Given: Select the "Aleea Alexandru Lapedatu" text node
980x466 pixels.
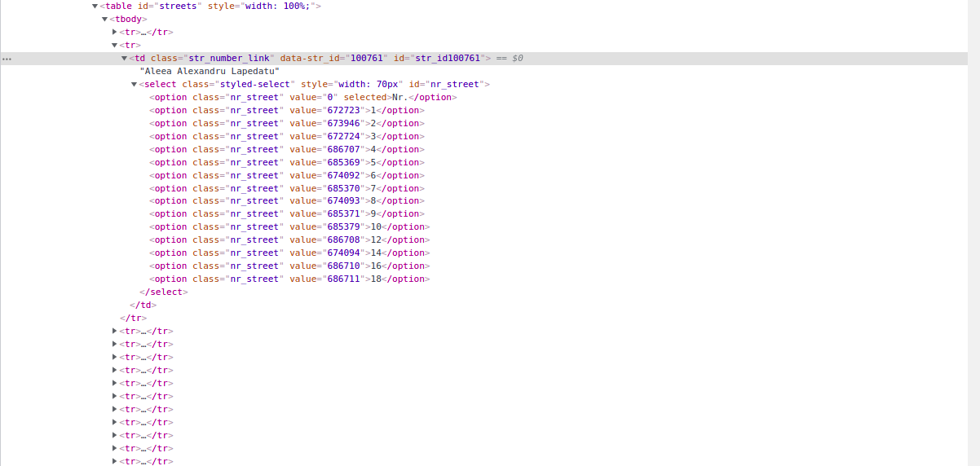Looking at the screenshot, I should tap(210, 72).
